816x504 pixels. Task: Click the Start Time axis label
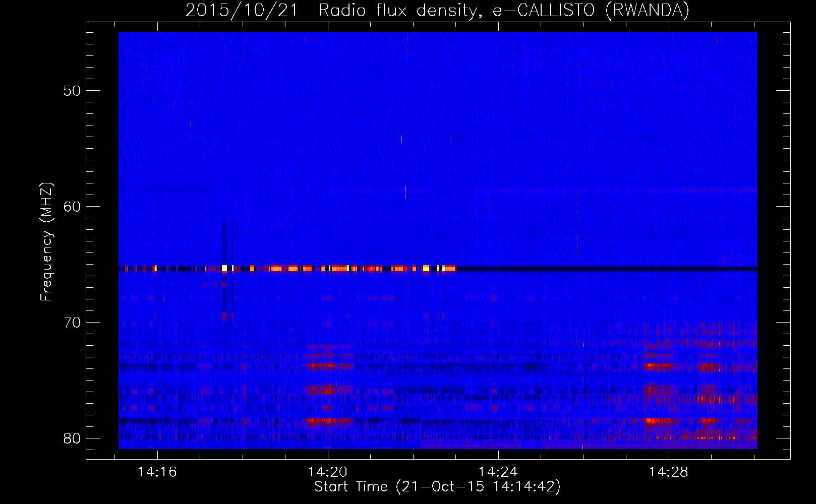point(437,487)
